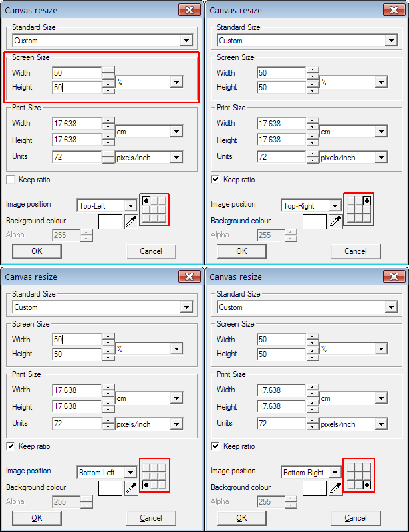The width and height of the screenshot is (409, 532).
Task: Decrease Screen Size Width with down arrow in Bottom-Right dialog
Action: (313, 343)
